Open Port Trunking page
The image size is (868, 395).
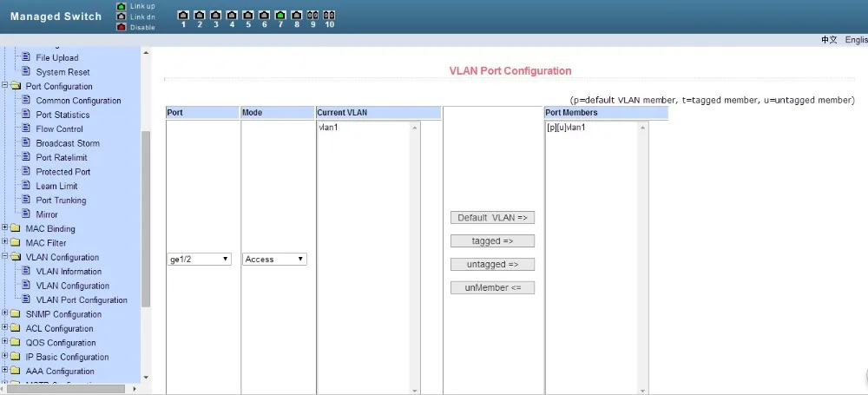point(61,200)
